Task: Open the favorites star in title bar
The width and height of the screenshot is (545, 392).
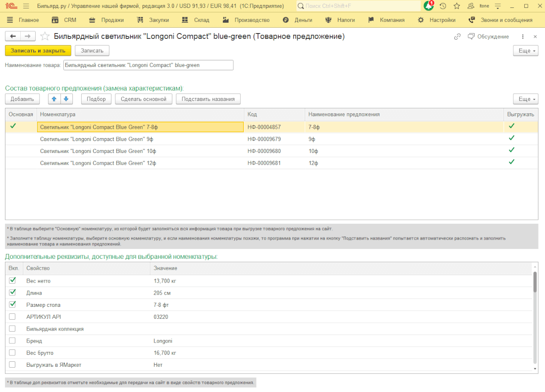Action: tap(457, 6)
